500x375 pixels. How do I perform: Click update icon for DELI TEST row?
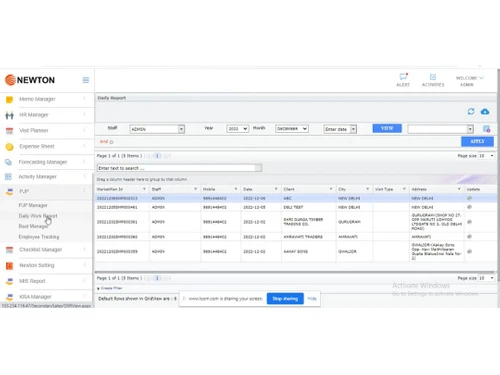point(469,207)
